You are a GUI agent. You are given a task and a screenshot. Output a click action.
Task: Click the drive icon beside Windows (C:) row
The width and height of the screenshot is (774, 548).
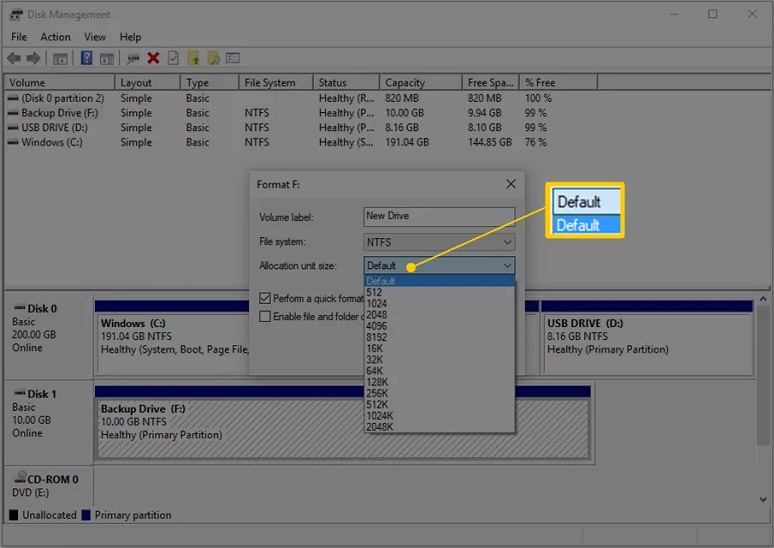[x=13, y=142]
